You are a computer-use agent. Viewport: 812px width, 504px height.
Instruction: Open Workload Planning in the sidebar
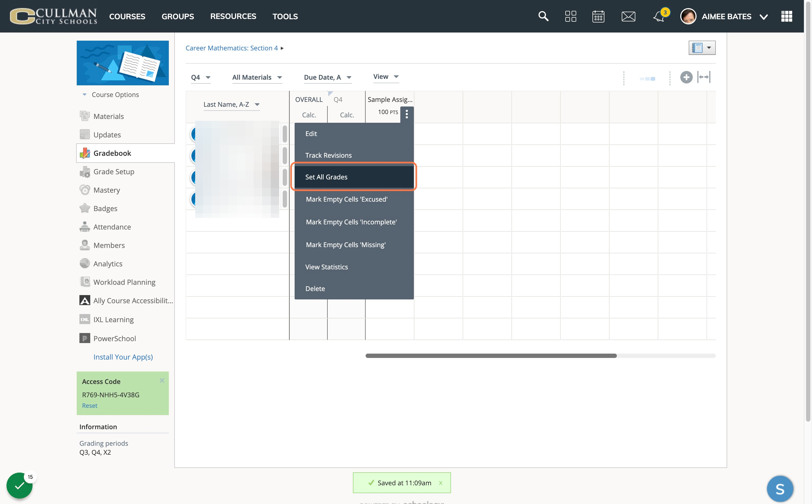pyautogui.click(x=124, y=282)
